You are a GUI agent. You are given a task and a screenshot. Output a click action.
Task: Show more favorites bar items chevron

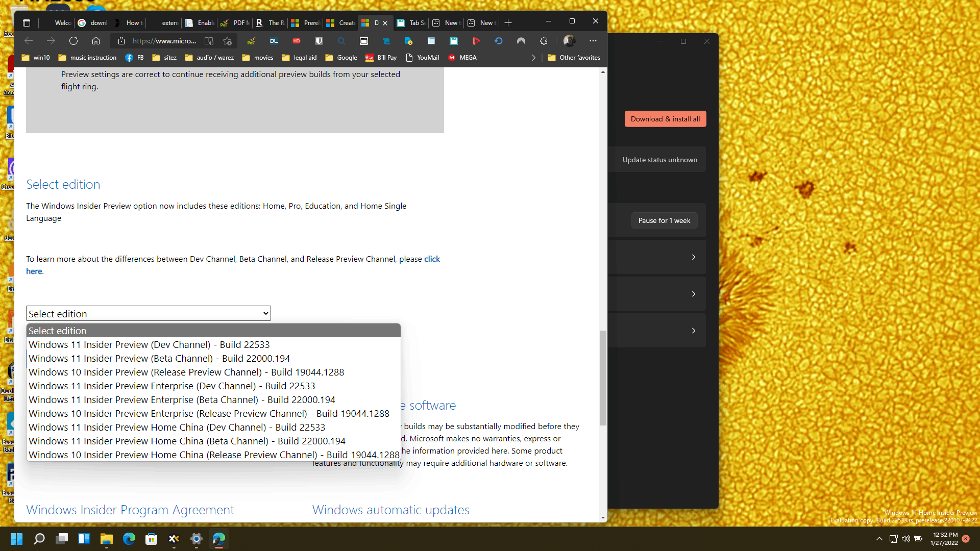tap(533, 58)
